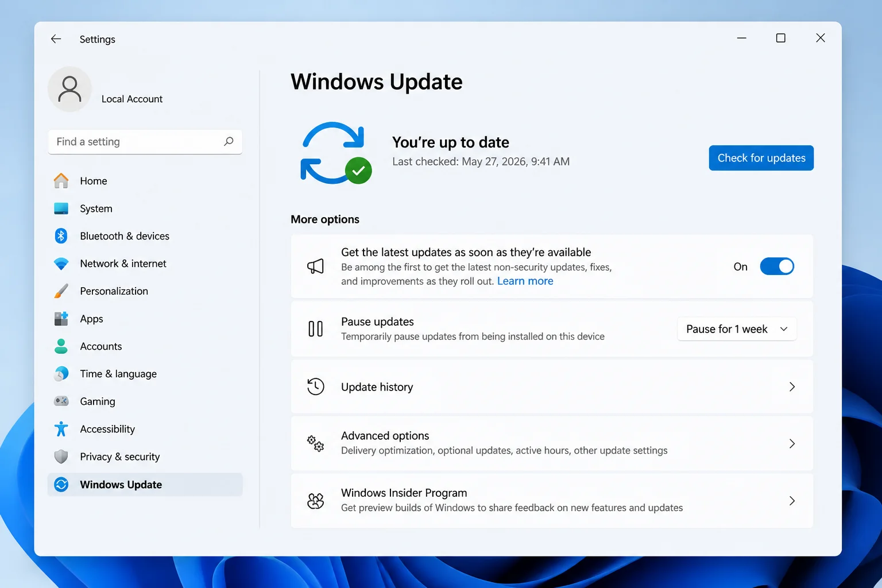This screenshot has width=882, height=588.
Task: Follow the Learn more link
Action: (x=525, y=281)
